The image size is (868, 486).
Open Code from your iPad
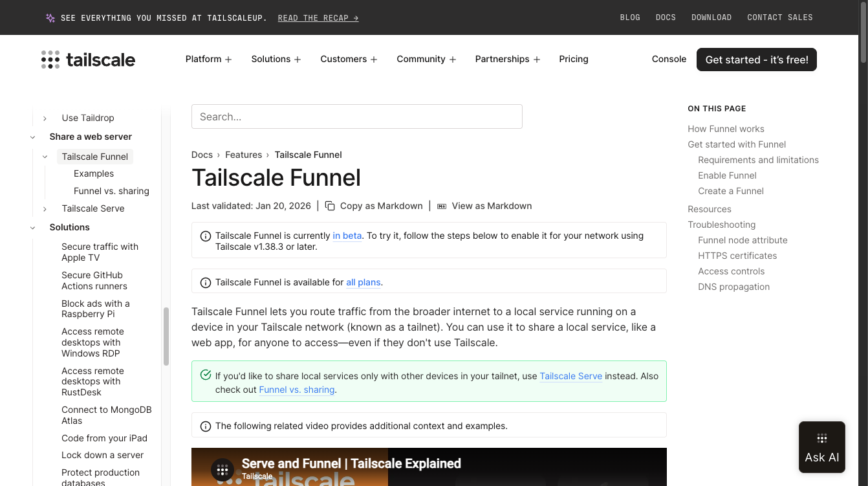click(x=104, y=438)
